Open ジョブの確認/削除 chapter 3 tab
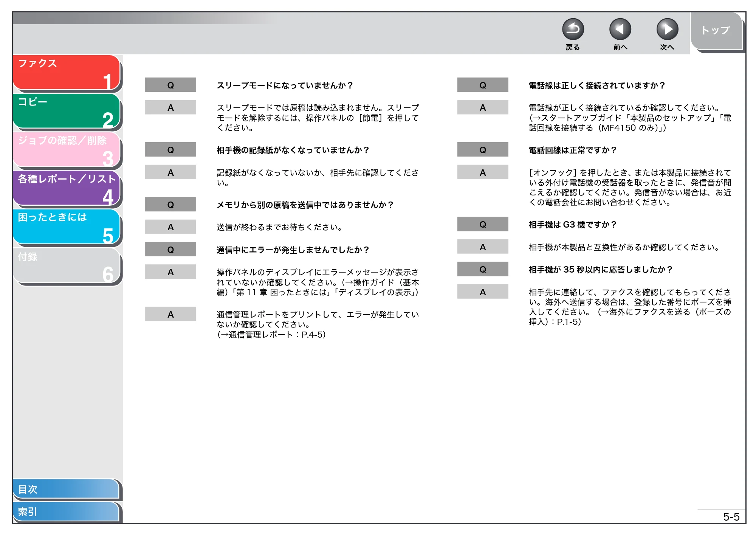Screen dimensions: 756x535 pyautogui.click(x=66, y=150)
